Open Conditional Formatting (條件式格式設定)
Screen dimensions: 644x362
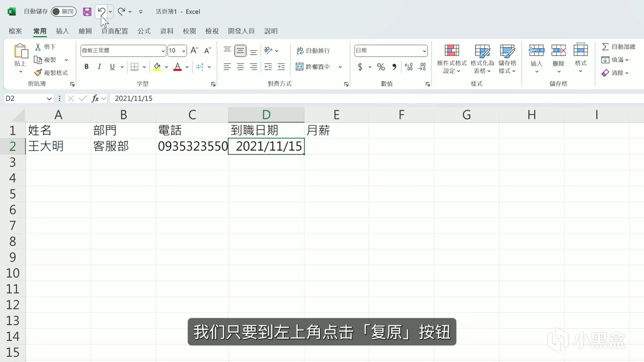click(452, 59)
